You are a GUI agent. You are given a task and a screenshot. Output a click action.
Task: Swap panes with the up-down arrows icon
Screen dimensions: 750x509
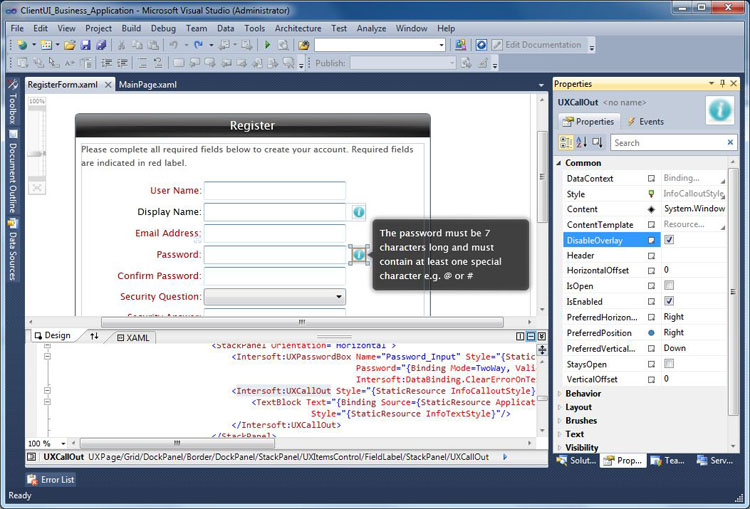pos(94,336)
